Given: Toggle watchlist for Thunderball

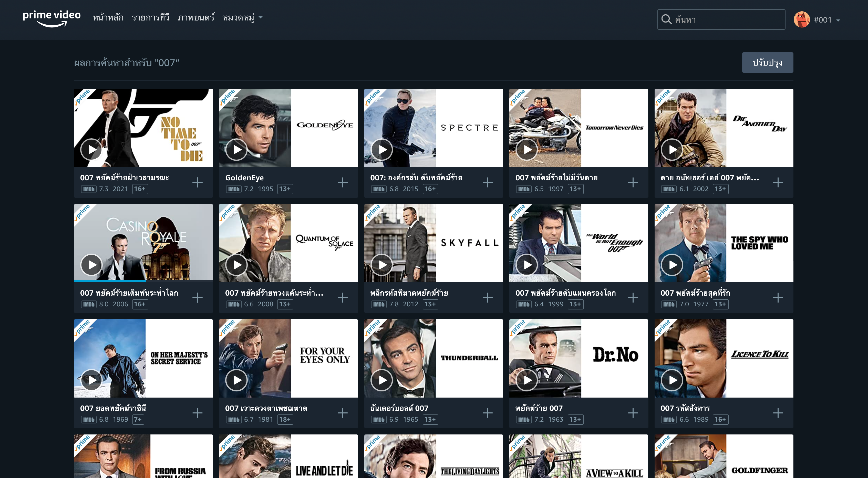Looking at the screenshot, I should (x=488, y=413).
